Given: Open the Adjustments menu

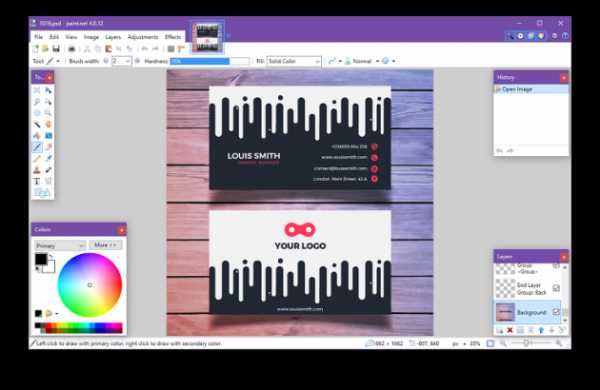Looking at the screenshot, I should pos(142,37).
